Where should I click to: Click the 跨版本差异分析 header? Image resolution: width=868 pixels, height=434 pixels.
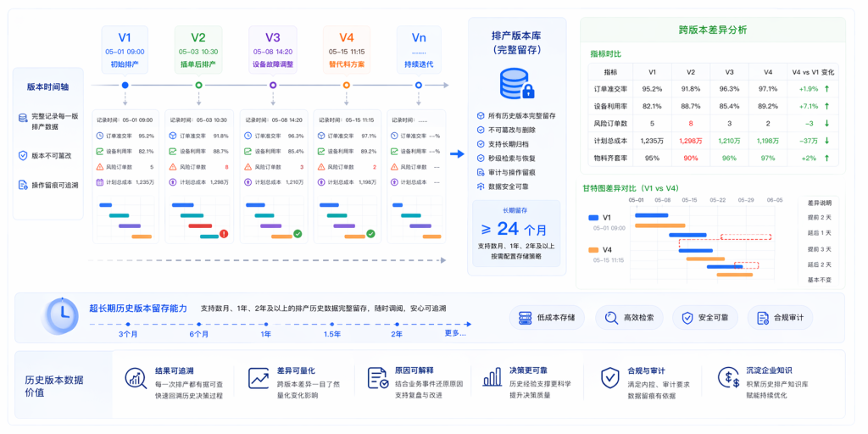click(x=712, y=30)
